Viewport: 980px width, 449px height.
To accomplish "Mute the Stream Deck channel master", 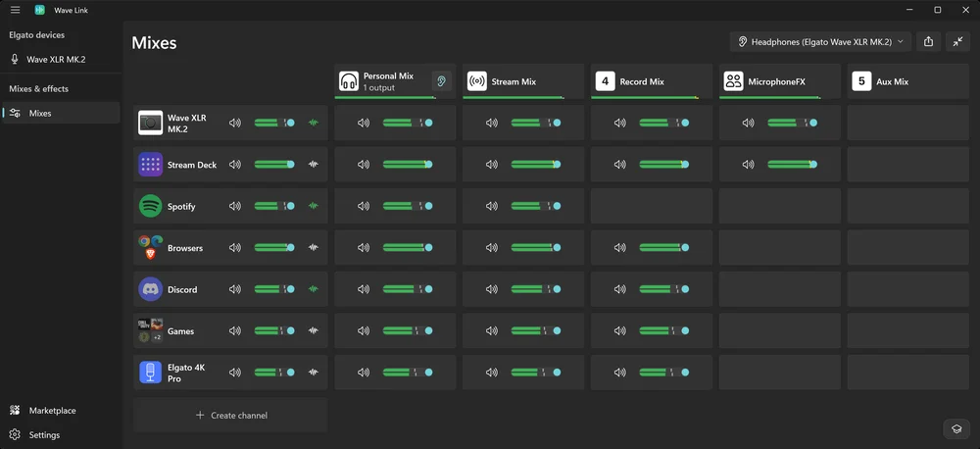I will click(x=235, y=165).
